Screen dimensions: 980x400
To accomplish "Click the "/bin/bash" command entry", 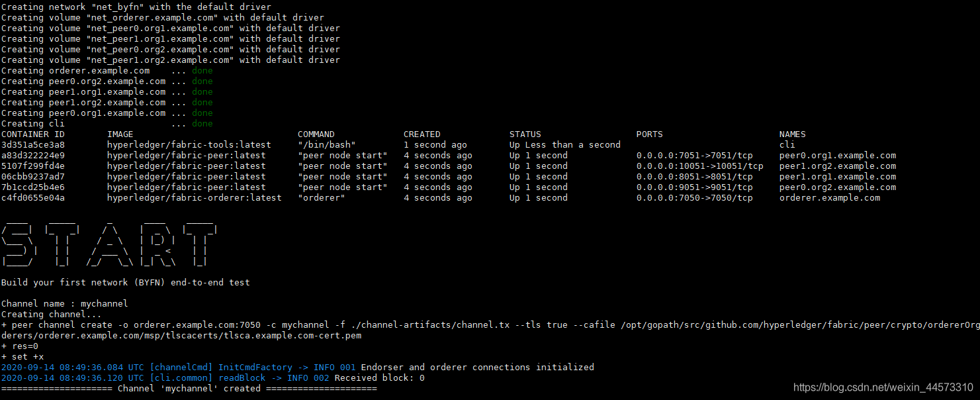I will point(326,145).
